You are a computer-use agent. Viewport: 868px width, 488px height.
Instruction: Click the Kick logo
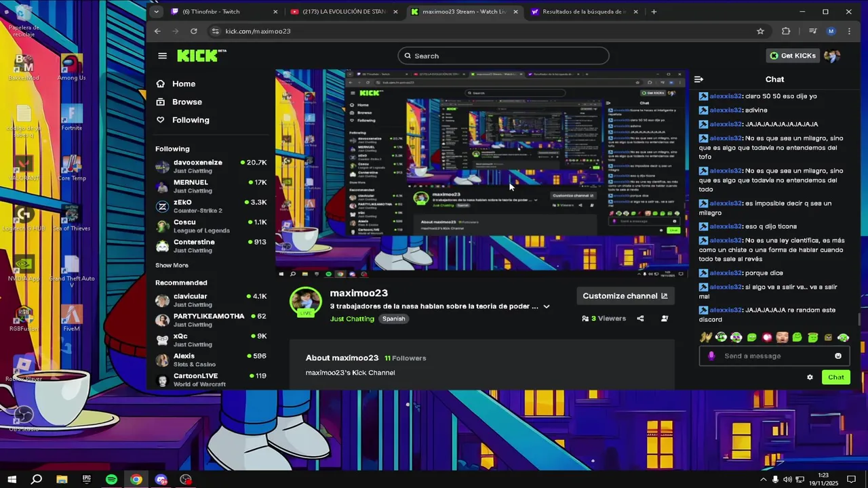point(201,56)
